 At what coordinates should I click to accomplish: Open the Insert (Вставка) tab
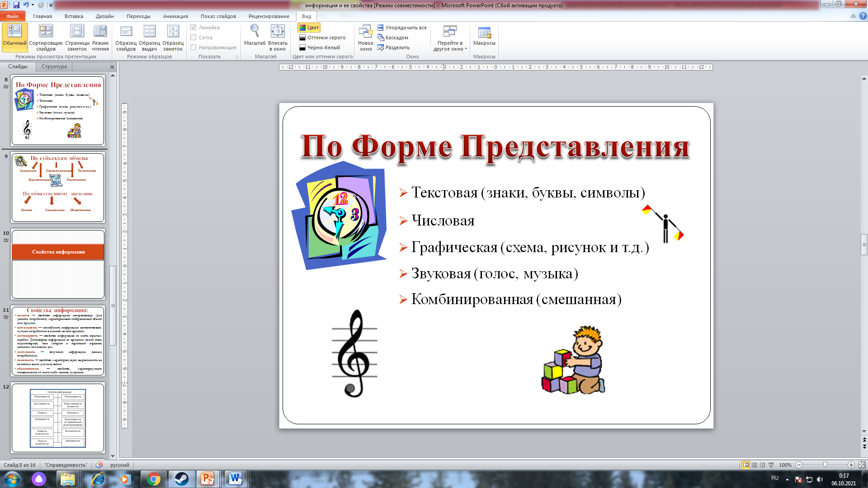click(74, 16)
